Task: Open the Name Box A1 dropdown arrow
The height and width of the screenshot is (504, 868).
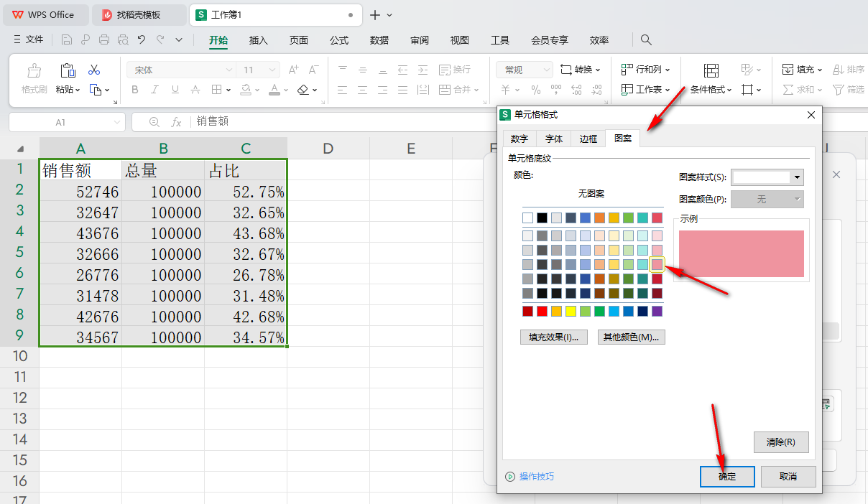Action: point(117,123)
